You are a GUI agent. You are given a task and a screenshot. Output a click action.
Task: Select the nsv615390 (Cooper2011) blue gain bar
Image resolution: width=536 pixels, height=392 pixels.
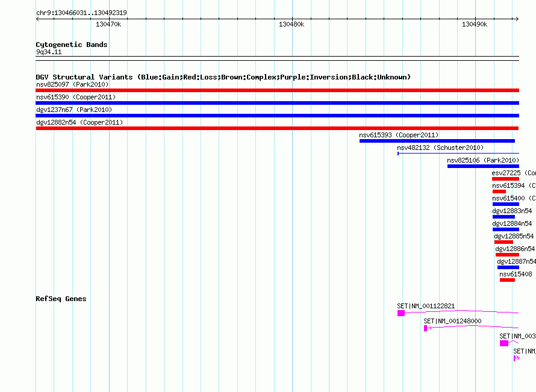click(x=277, y=103)
